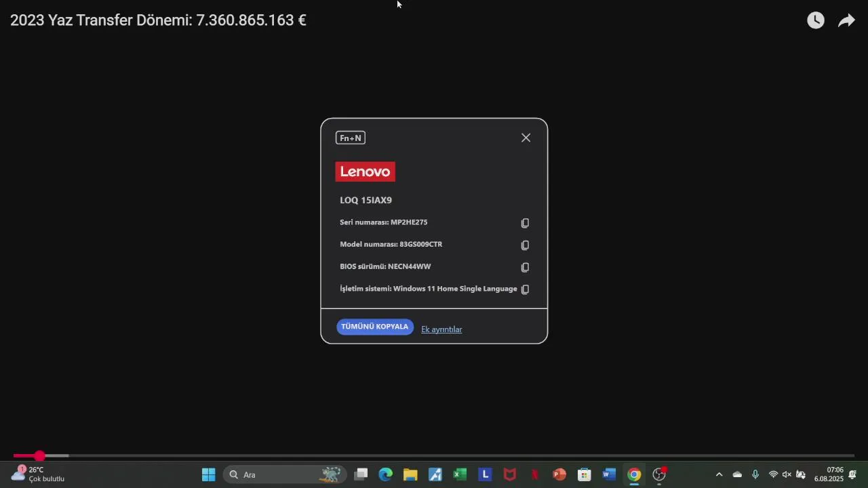Click the LOQ 15IAX9 model name
The image size is (868, 488).
click(x=366, y=200)
